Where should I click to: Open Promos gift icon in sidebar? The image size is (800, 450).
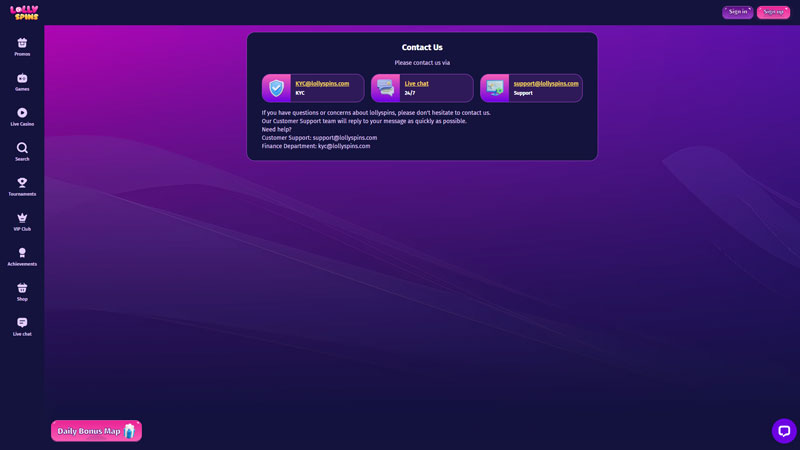point(22,43)
